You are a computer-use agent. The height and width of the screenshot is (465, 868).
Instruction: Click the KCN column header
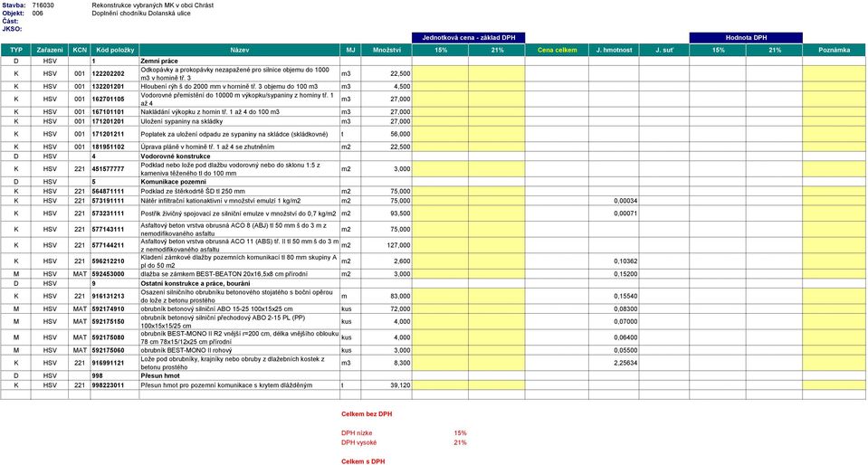pos(80,50)
